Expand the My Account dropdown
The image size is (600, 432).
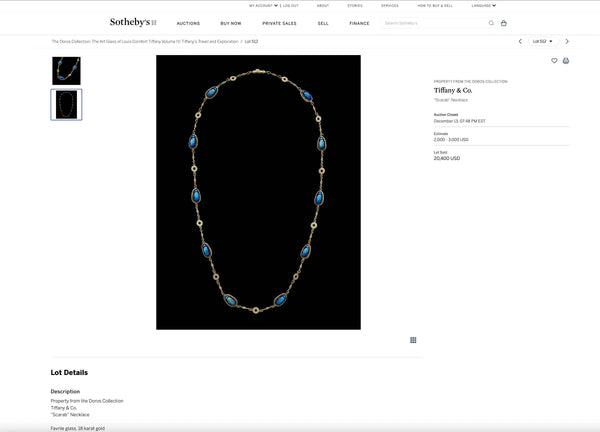(263, 5)
